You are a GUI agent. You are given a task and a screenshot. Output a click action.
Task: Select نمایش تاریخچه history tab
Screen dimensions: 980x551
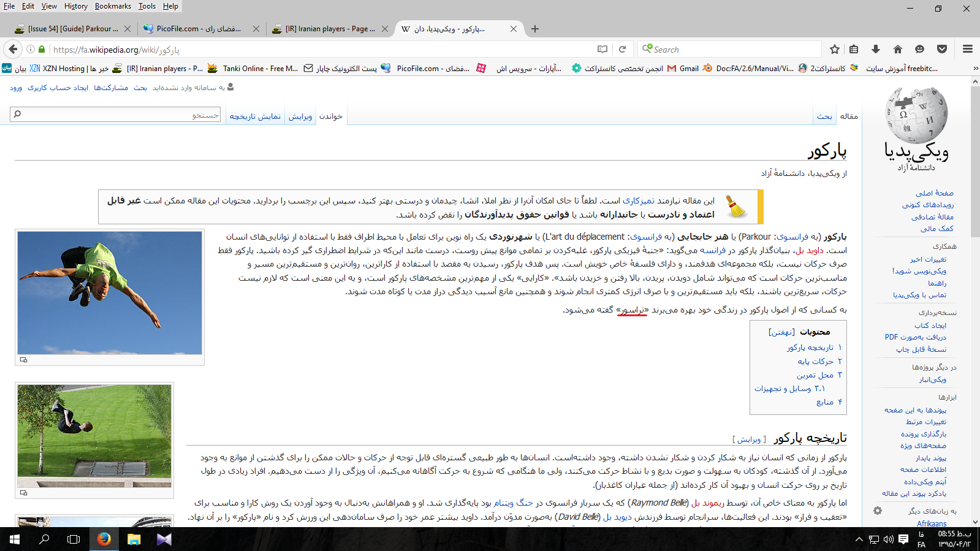tap(255, 116)
